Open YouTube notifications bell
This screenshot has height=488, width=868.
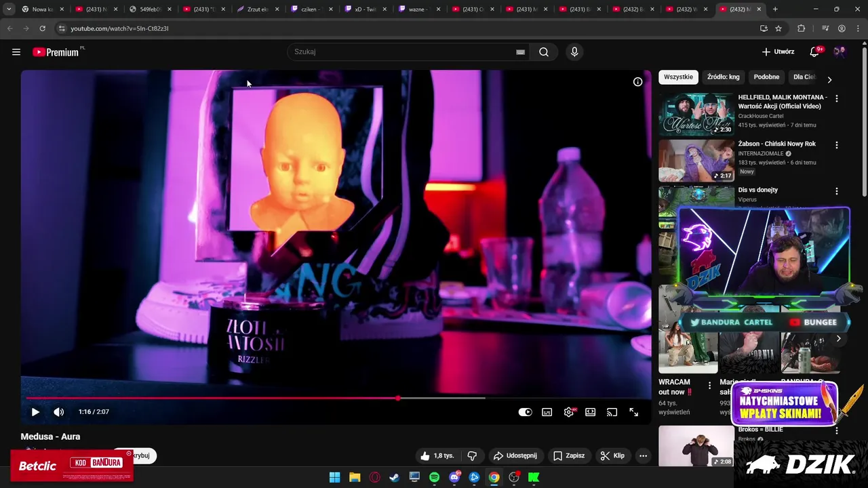pos(815,52)
